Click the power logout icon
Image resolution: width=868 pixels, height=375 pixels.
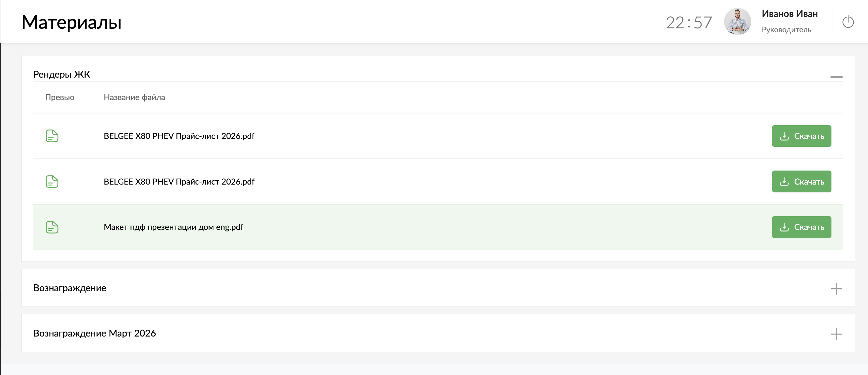point(848,22)
